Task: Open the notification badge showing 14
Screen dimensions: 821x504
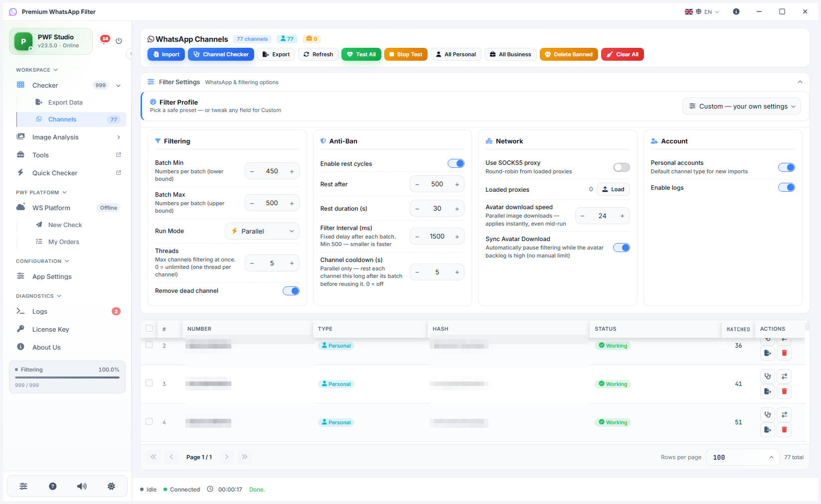Action: tap(105, 39)
